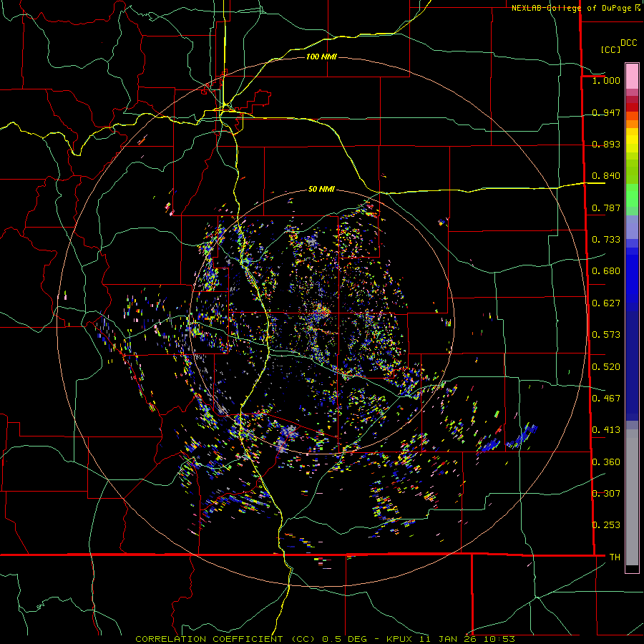Select the 0.733 color scale value
Viewport: 644px width, 644px height.
click(606, 240)
